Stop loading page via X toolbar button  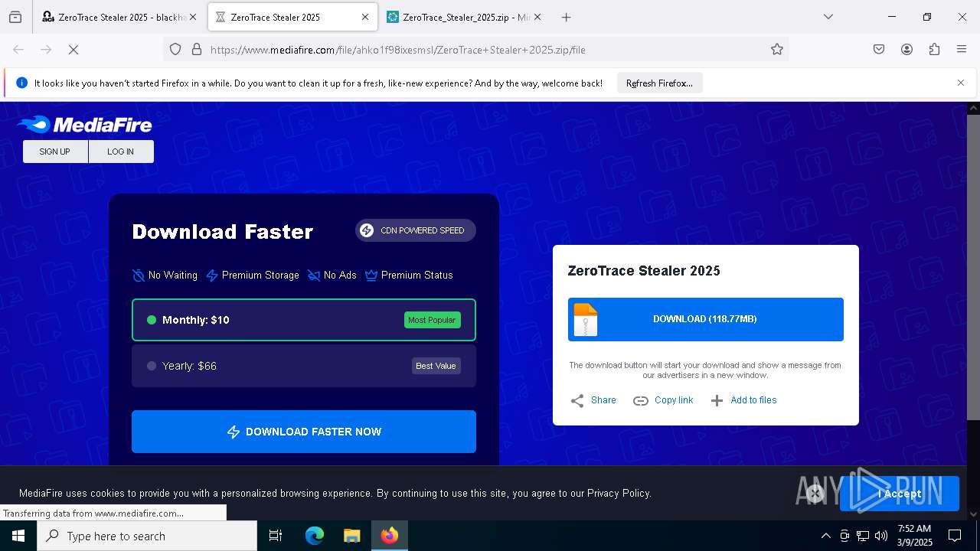tap(73, 50)
